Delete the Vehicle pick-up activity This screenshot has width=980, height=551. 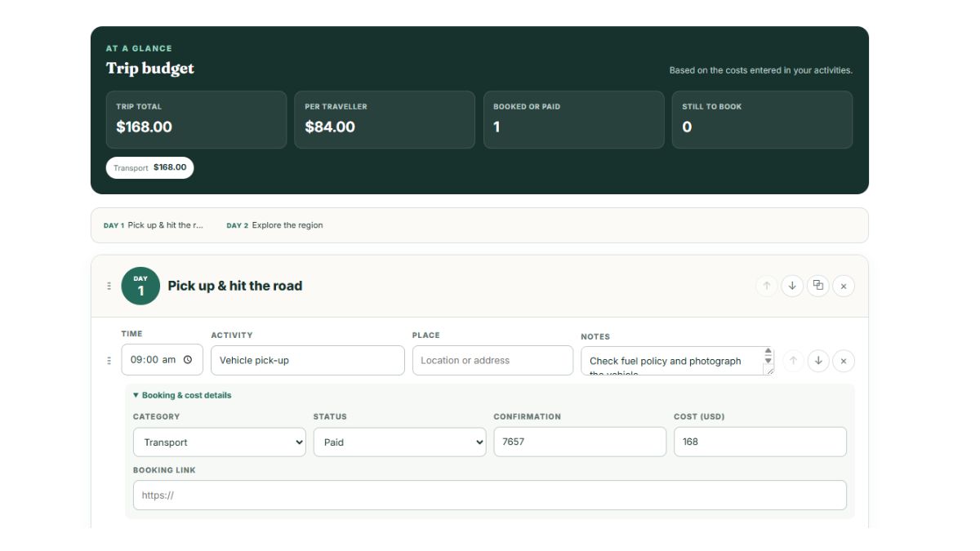[844, 361]
